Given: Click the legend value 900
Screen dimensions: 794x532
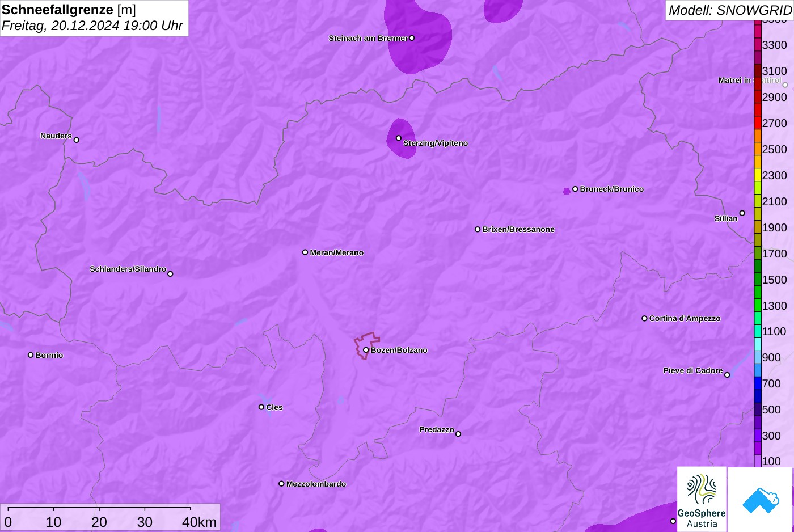Looking at the screenshot, I should pyautogui.click(x=772, y=357).
